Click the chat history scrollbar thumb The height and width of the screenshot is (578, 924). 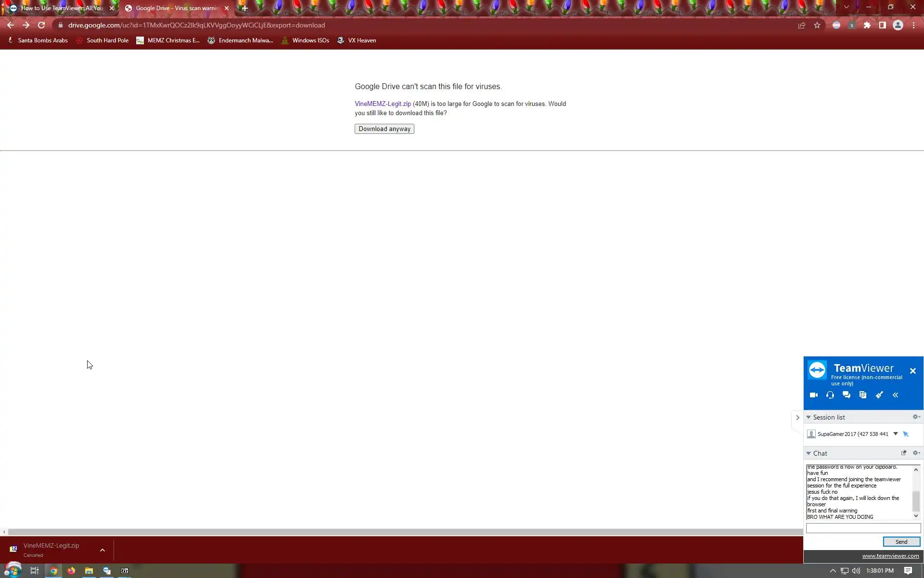pyautogui.click(x=916, y=501)
